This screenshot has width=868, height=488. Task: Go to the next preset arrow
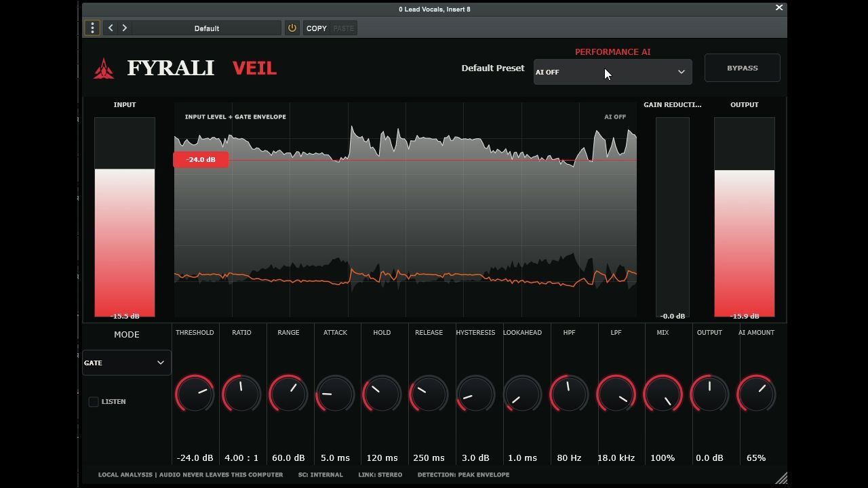(124, 28)
